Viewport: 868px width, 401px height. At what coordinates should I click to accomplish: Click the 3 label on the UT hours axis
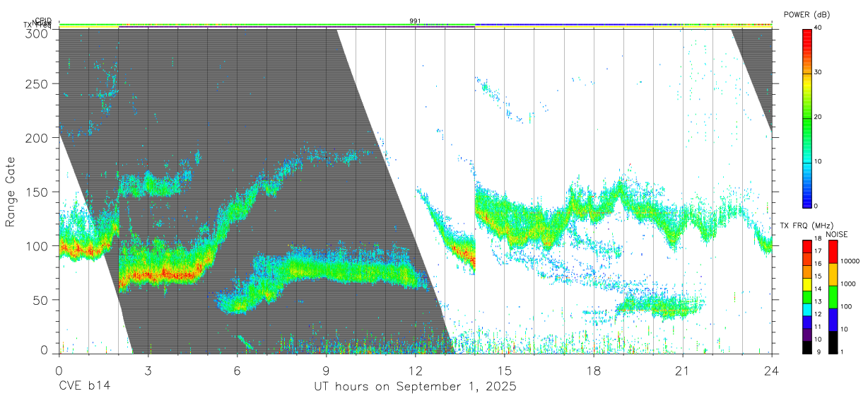(x=148, y=371)
